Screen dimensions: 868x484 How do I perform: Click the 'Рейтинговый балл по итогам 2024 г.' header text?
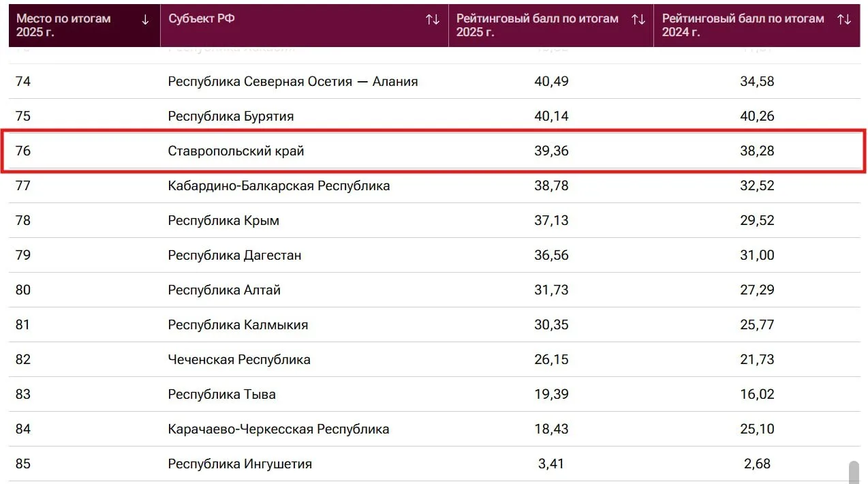point(743,25)
